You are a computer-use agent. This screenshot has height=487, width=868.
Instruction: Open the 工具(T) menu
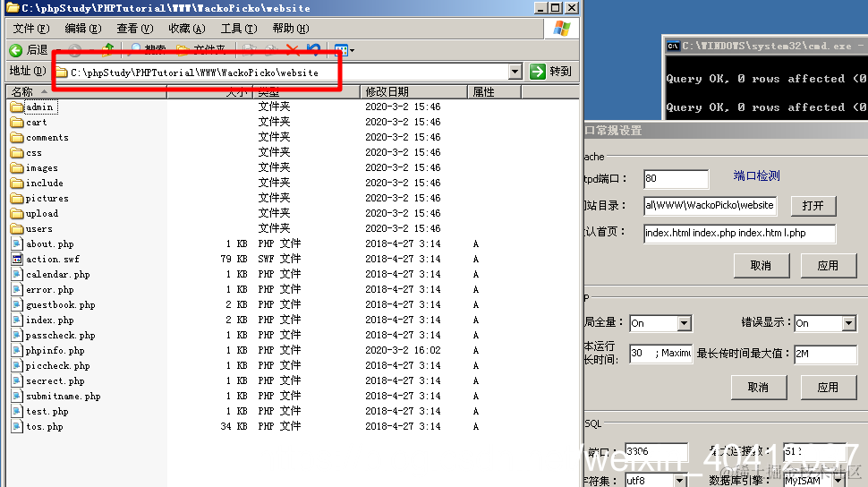pos(239,29)
